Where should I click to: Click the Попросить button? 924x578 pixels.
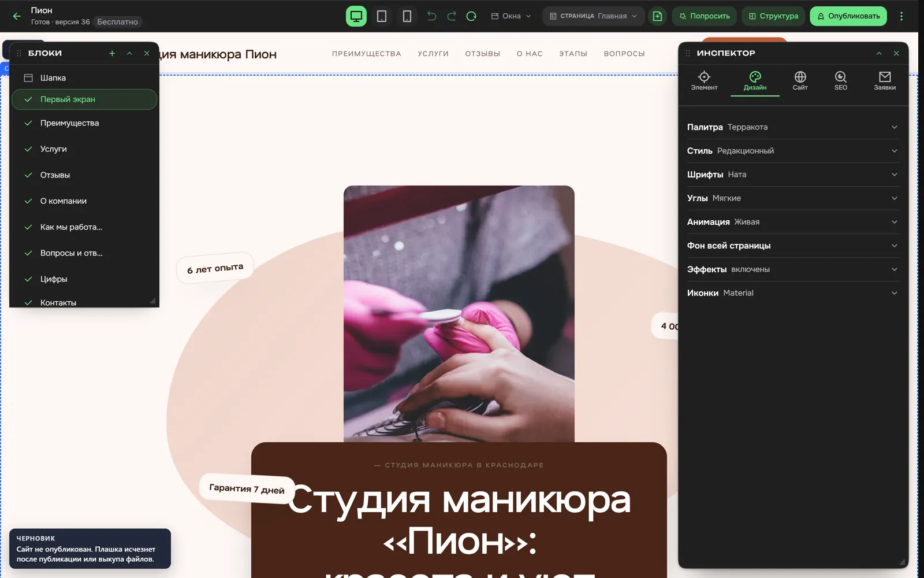tap(704, 16)
